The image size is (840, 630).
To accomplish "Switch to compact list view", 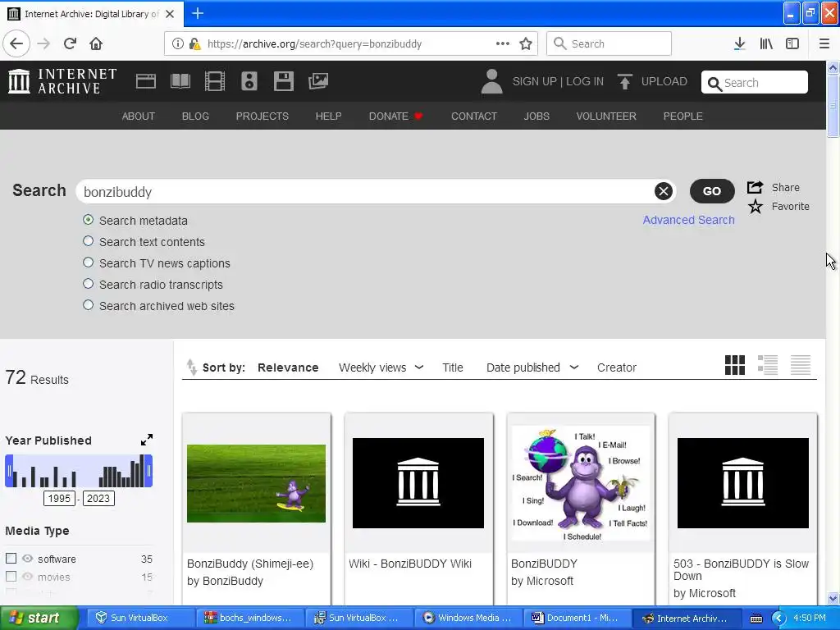I will pos(801,365).
